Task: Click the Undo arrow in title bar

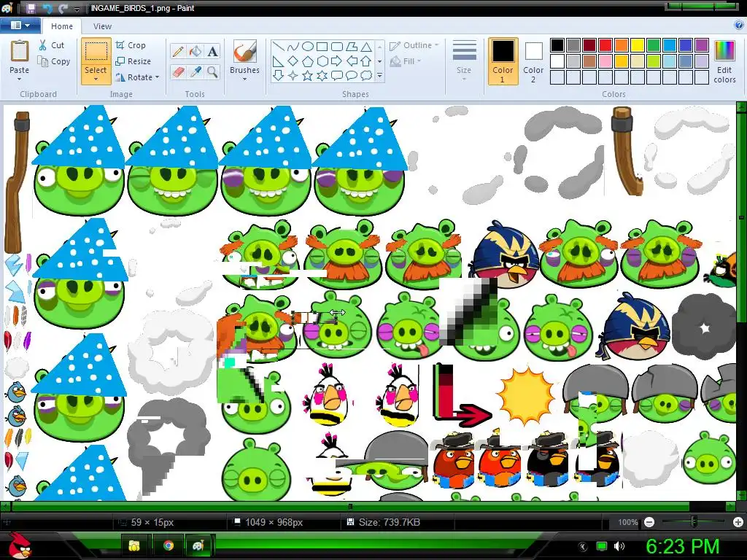Action: [x=47, y=8]
